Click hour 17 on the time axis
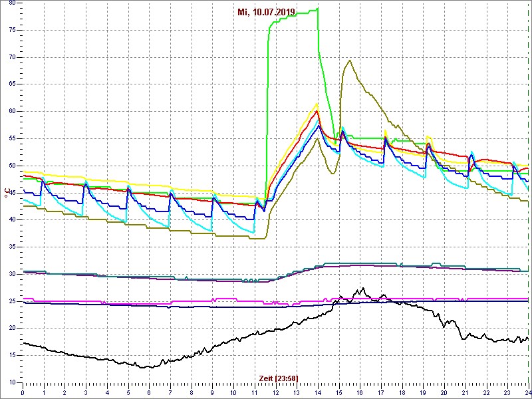 pos(380,393)
